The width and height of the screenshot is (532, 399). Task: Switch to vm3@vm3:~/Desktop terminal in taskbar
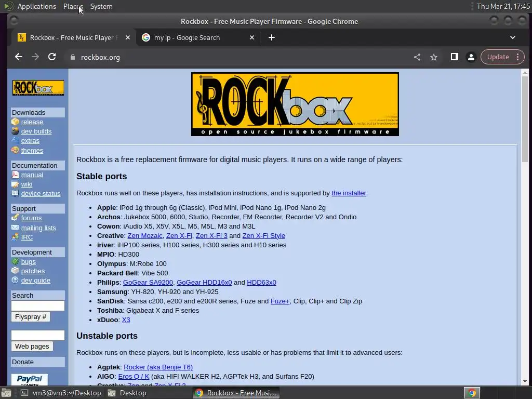click(x=60, y=393)
